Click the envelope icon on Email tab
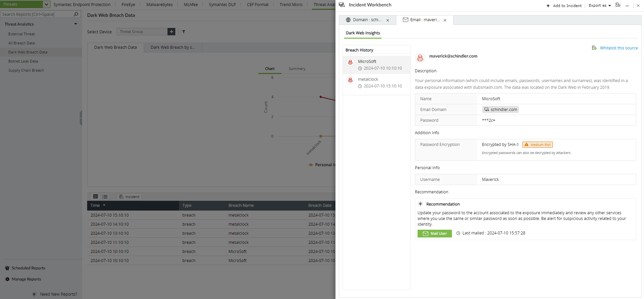This screenshot has width=644, height=299. [x=405, y=20]
